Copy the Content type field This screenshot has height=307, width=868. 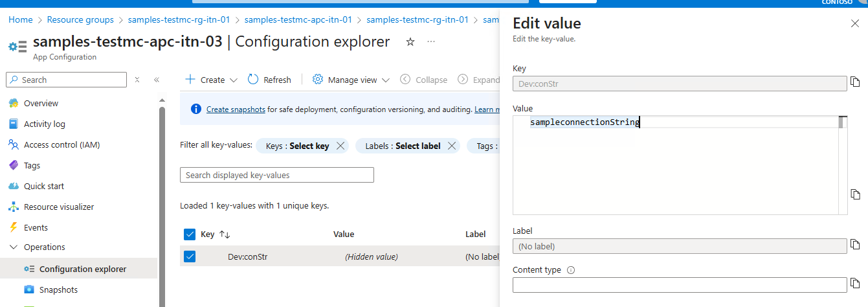point(855,284)
